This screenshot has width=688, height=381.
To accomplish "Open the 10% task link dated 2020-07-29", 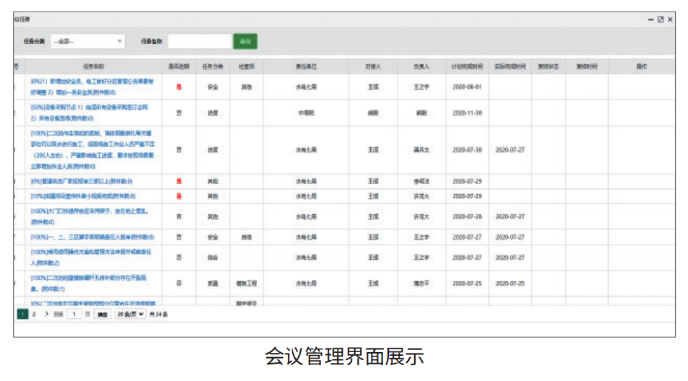I will 83,196.
